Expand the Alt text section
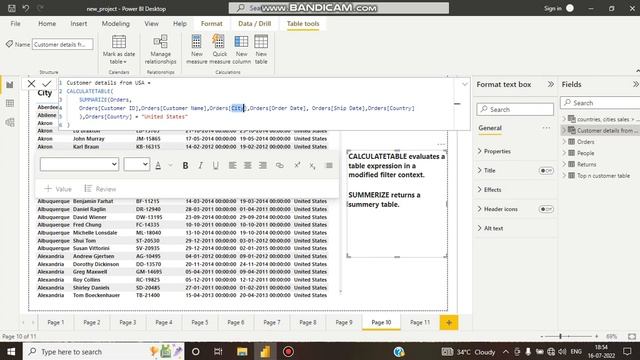This screenshot has width=640, height=360. (x=490, y=228)
